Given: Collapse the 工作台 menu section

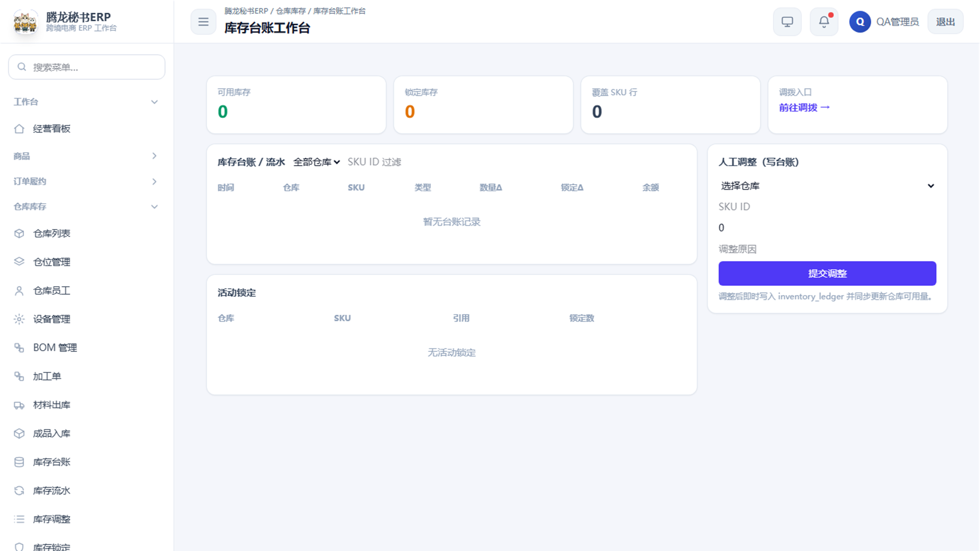Looking at the screenshot, I should (87, 102).
